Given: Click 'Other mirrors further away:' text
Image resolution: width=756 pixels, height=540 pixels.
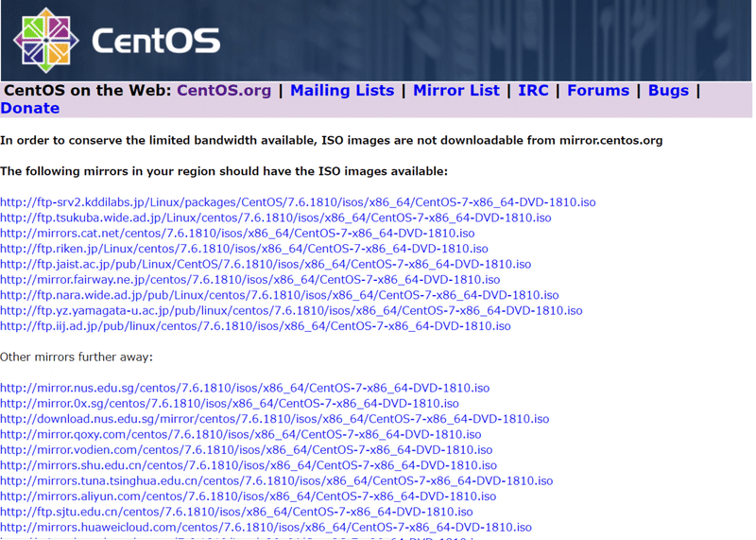Looking at the screenshot, I should coord(77,357).
